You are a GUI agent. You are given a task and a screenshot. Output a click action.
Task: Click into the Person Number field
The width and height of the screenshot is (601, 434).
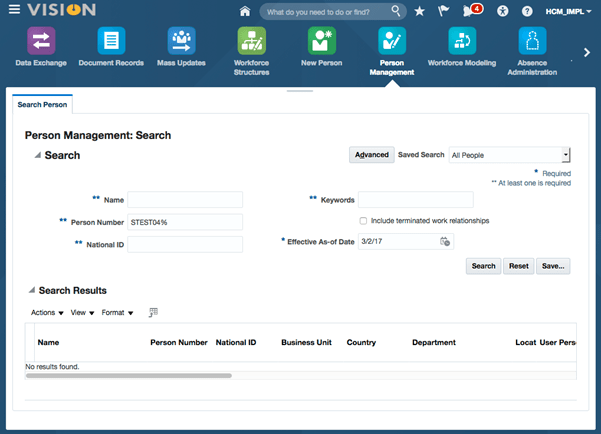[x=185, y=222]
